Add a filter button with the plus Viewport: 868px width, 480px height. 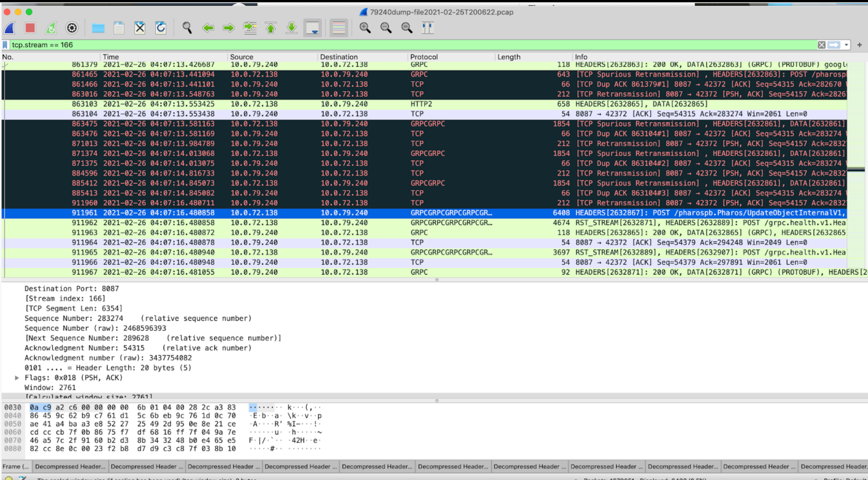click(859, 45)
